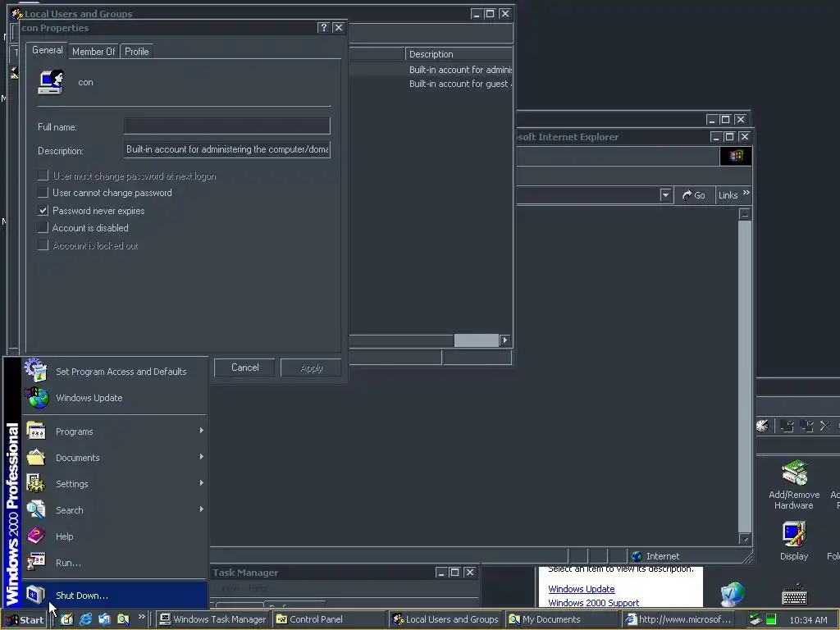
Task: Check Account is disabled
Action: [x=43, y=228]
